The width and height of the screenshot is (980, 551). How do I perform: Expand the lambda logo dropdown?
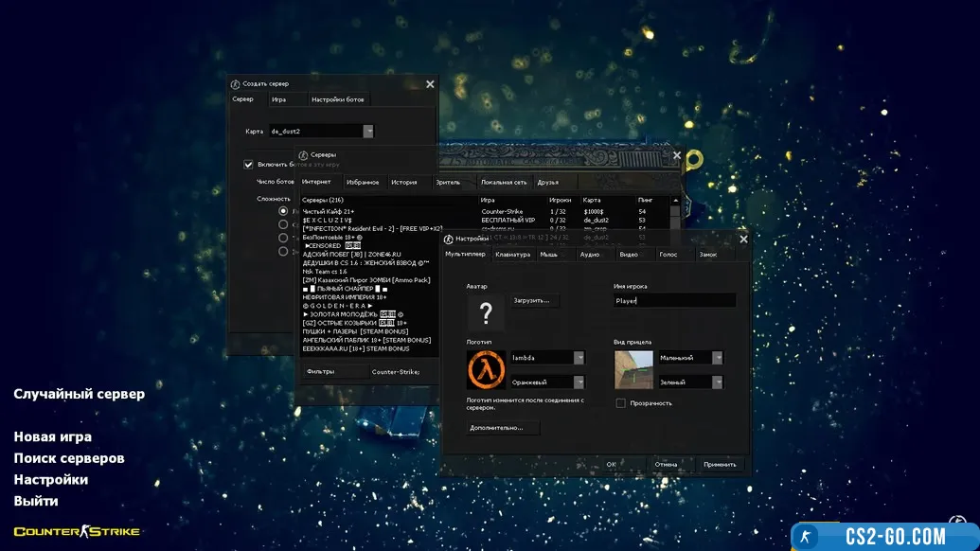click(579, 358)
